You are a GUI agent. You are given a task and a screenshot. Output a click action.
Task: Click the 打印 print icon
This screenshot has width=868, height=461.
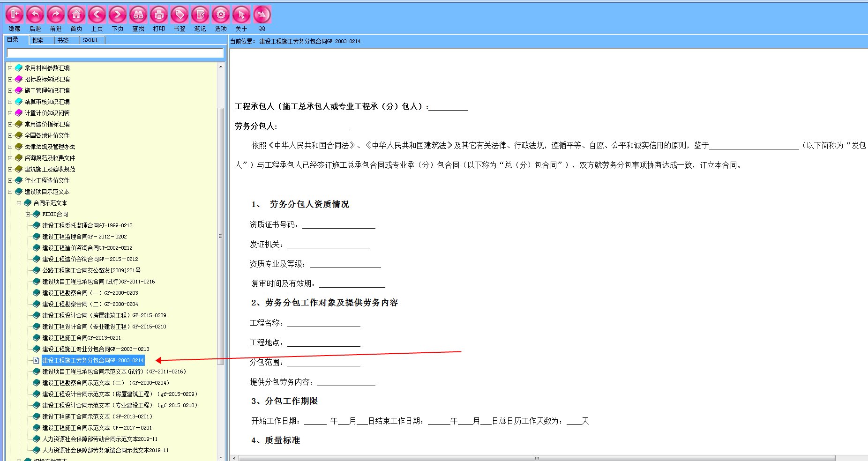tap(159, 15)
